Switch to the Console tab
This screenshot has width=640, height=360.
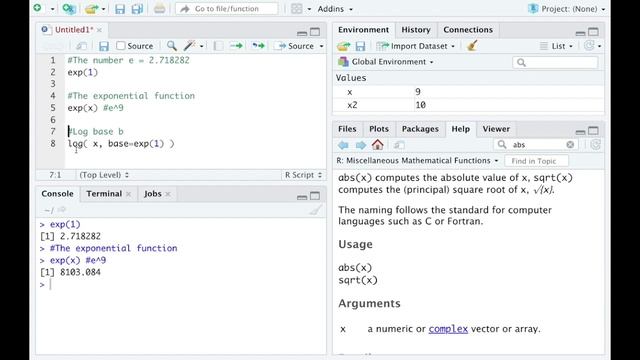pos(57,194)
